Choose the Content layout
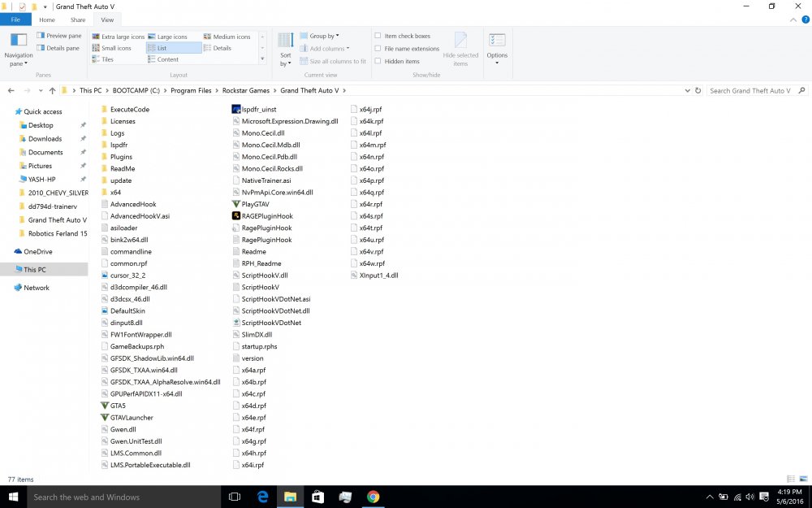 click(163, 59)
